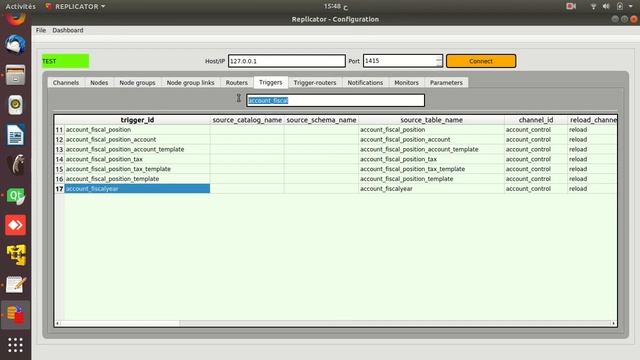Open Firefox from the dock
Screen dimensions: 640x360
click(x=16, y=19)
